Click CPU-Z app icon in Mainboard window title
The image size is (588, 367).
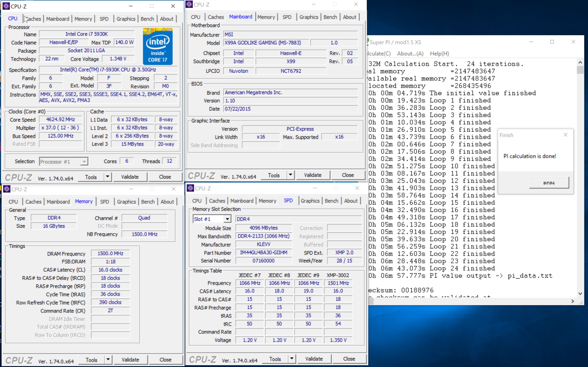point(189,4)
